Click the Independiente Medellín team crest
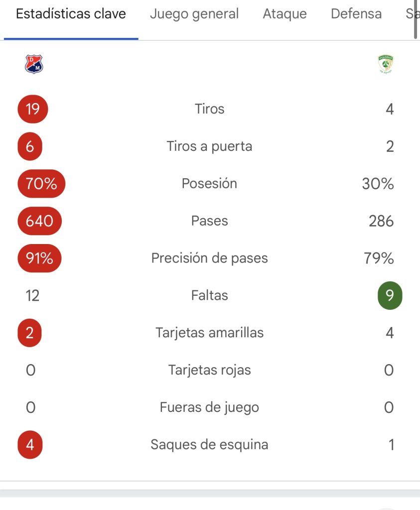This screenshot has width=420, height=510. pyautogui.click(x=34, y=64)
